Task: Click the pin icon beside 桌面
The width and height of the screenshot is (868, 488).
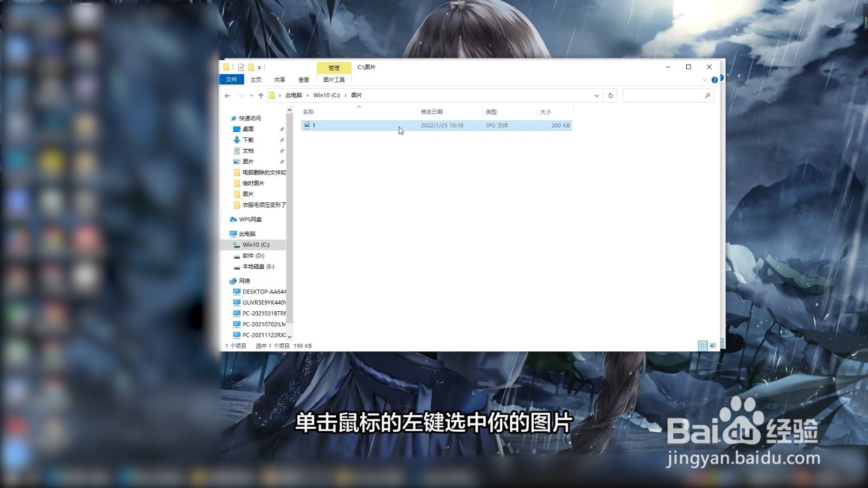Action: [x=282, y=129]
